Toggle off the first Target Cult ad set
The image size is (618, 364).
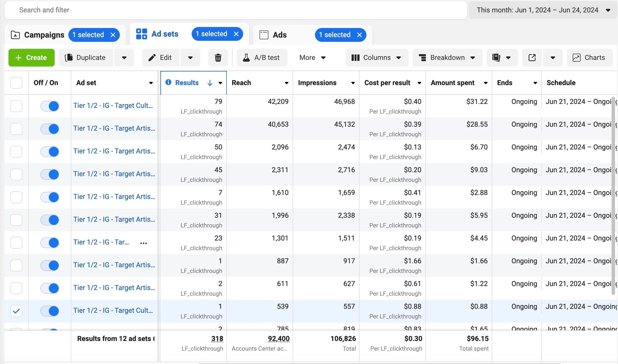tap(50, 106)
